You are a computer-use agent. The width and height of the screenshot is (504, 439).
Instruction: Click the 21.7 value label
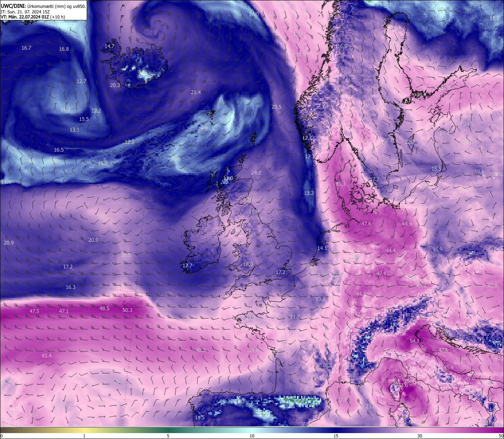click(x=295, y=317)
